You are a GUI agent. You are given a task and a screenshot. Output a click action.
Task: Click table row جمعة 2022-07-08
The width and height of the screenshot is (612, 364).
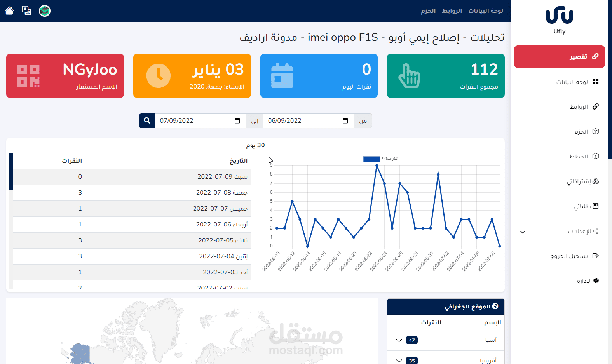click(x=132, y=193)
